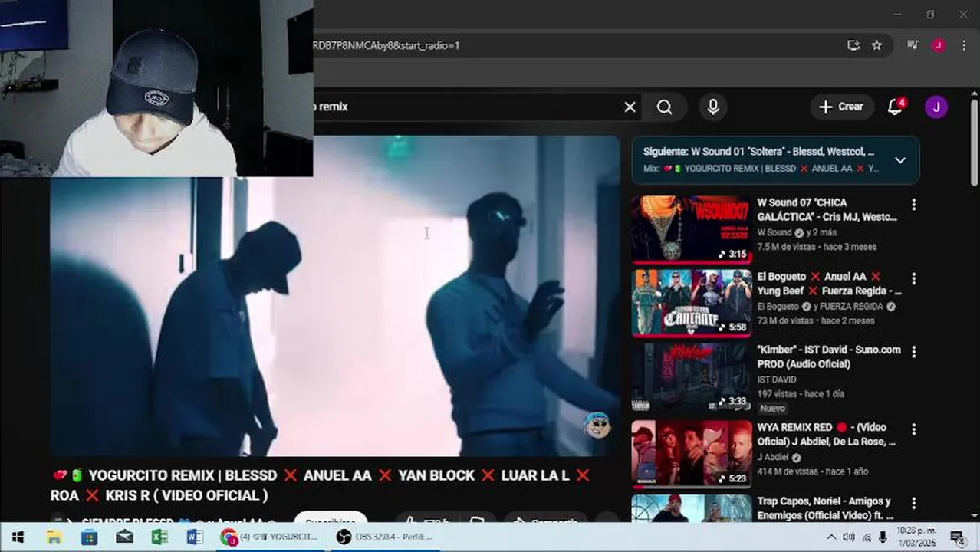Open the volume control in system tray
This screenshot has width=980, height=552.
[x=849, y=537]
